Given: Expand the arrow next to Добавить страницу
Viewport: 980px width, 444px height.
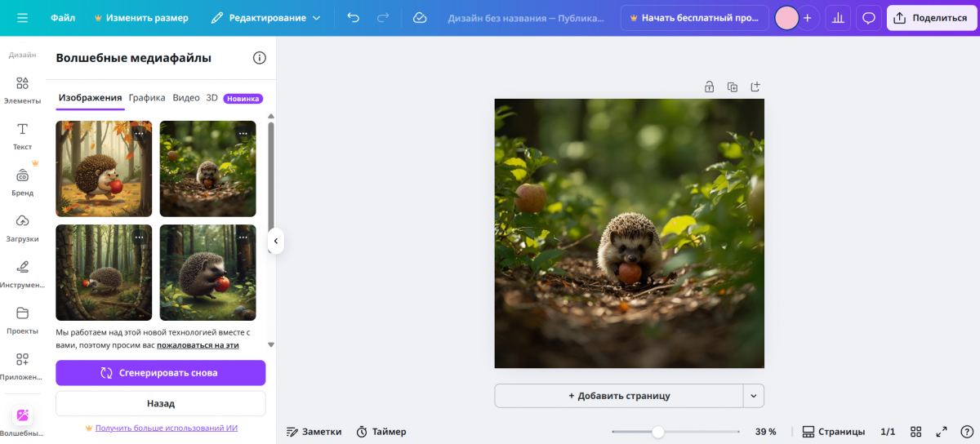Looking at the screenshot, I should tap(754, 396).
